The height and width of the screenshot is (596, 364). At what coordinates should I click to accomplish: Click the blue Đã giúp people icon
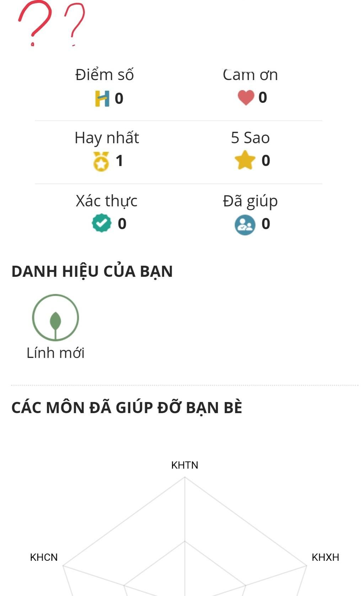tap(245, 225)
